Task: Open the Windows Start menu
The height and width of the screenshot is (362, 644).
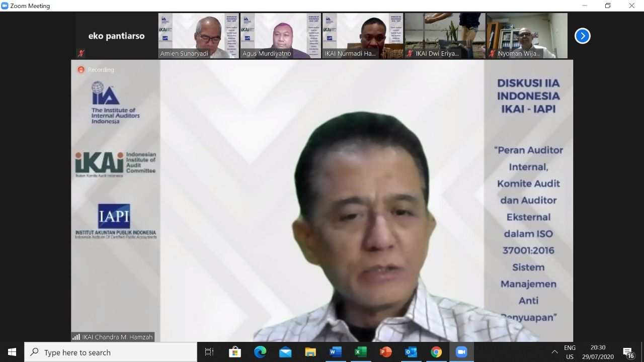Action: tap(12, 352)
